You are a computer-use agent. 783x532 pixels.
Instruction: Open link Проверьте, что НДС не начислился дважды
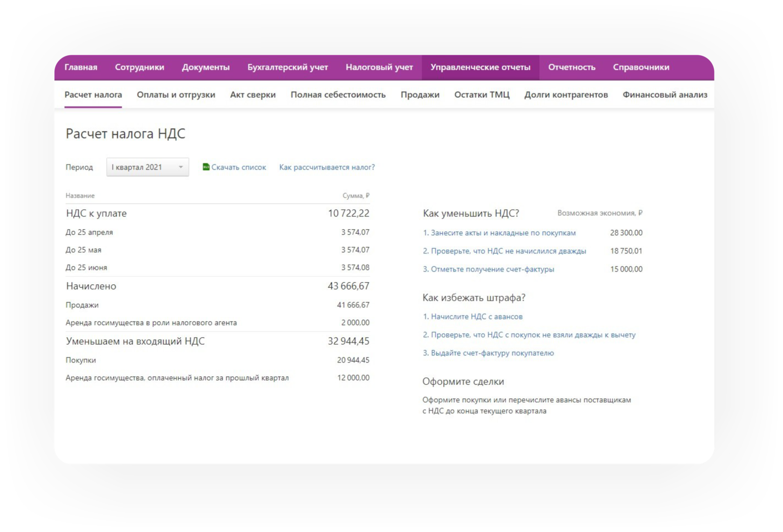pos(504,251)
